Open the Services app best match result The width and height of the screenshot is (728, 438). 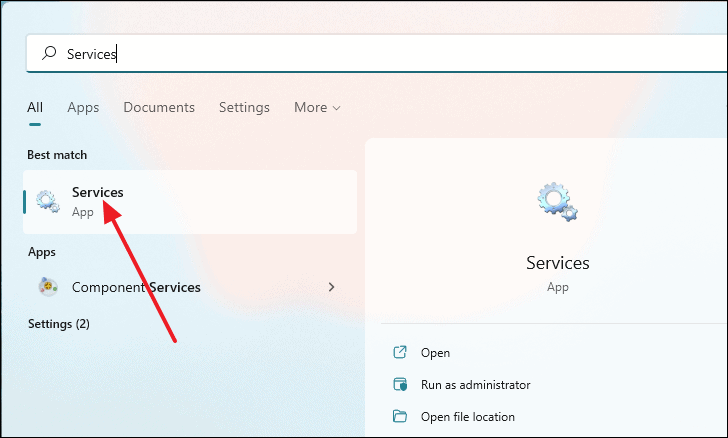tap(190, 202)
